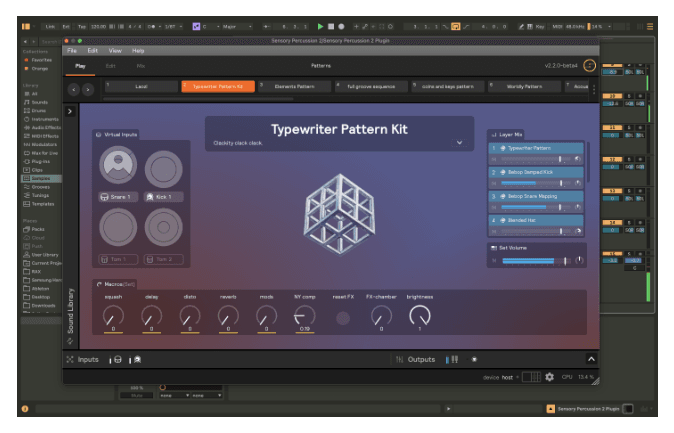Stop playback in the Ableton transport
This screenshot has width=674, height=433.
point(331,27)
